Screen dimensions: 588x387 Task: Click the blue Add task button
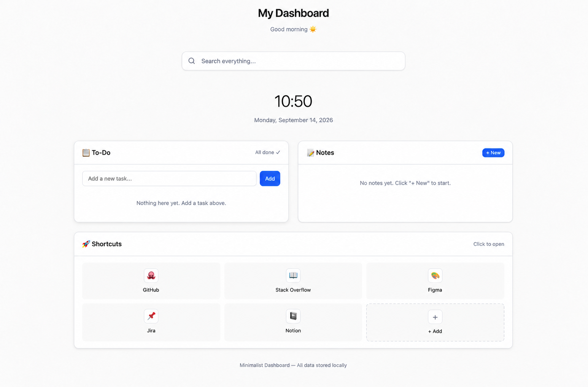(x=270, y=178)
